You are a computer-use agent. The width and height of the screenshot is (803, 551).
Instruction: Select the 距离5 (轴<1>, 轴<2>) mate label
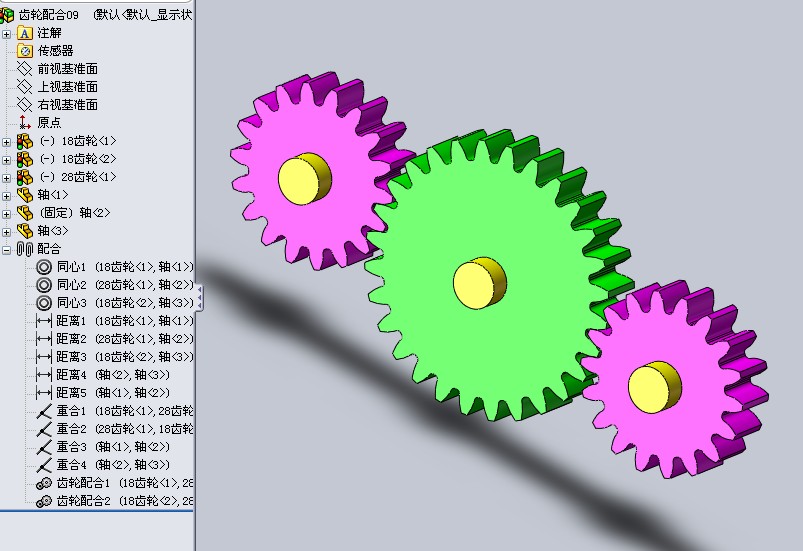tap(113, 393)
